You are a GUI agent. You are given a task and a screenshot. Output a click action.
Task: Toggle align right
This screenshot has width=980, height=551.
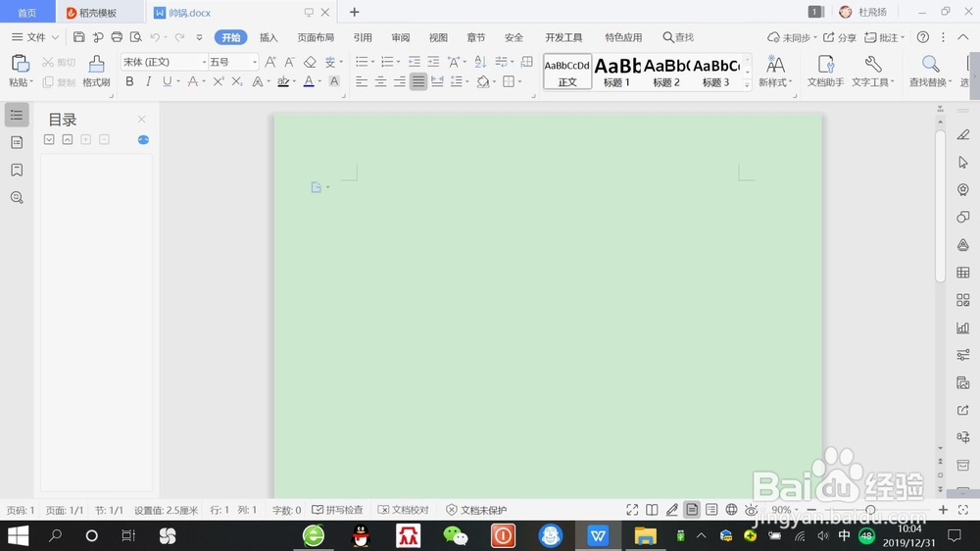click(400, 81)
